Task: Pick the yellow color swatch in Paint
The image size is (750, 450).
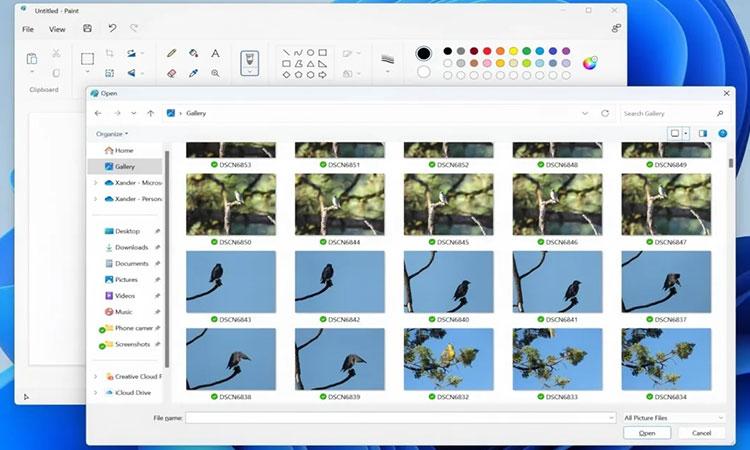Action: pyautogui.click(x=513, y=51)
